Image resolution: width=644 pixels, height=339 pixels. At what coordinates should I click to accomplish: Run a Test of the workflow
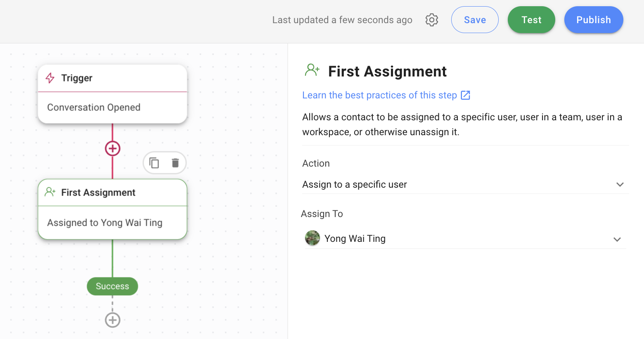coord(531,19)
